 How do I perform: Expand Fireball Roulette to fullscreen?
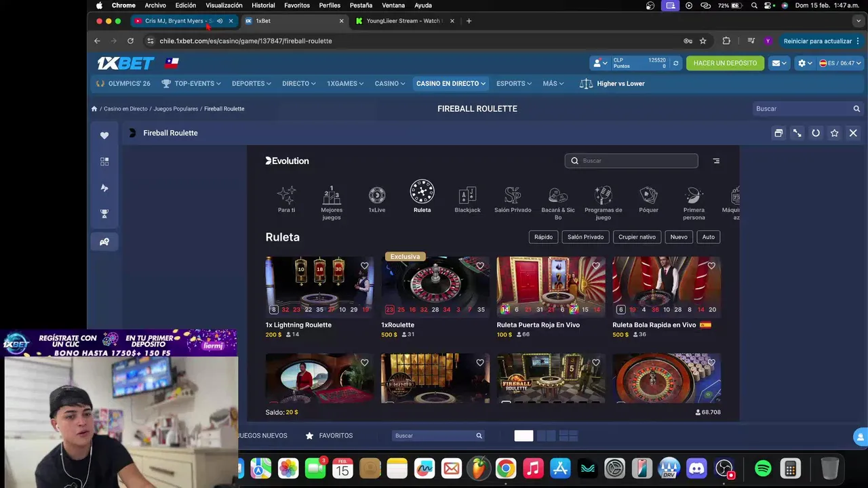(797, 133)
